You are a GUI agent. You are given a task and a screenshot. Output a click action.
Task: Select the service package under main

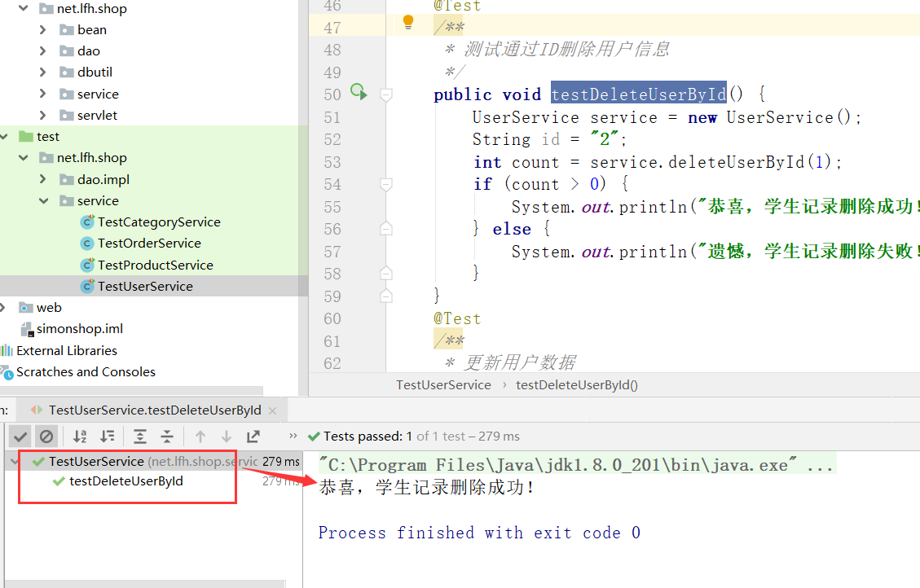(98, 94)
